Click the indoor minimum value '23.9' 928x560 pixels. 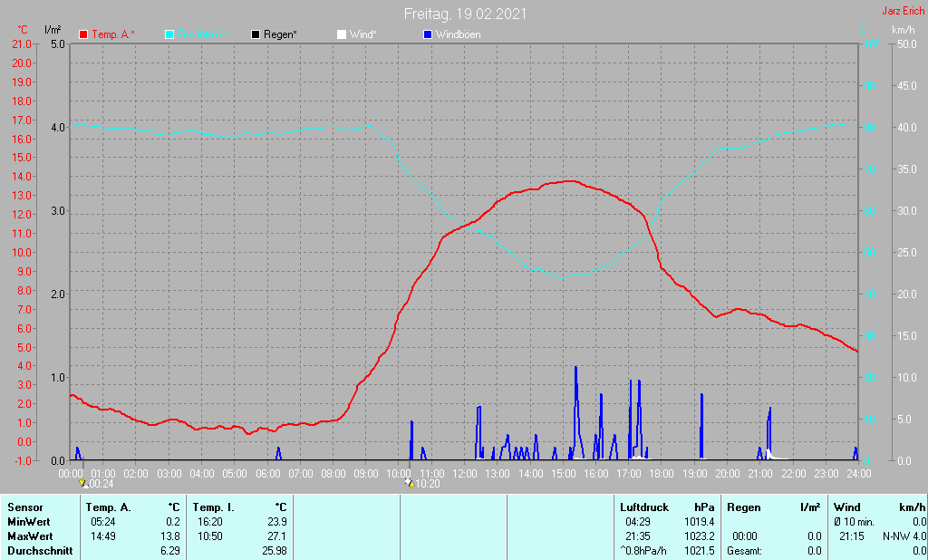coord(277,522)
